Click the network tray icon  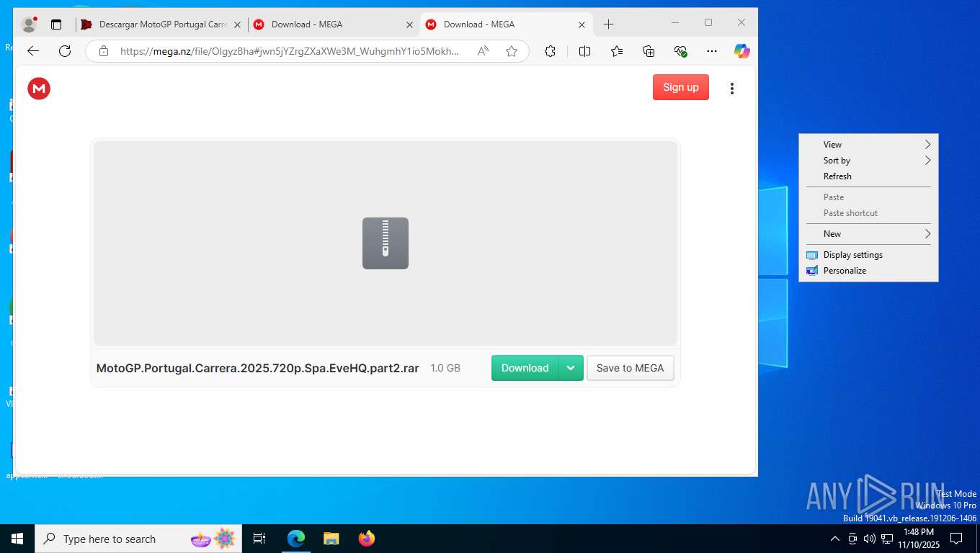[887, 539]
